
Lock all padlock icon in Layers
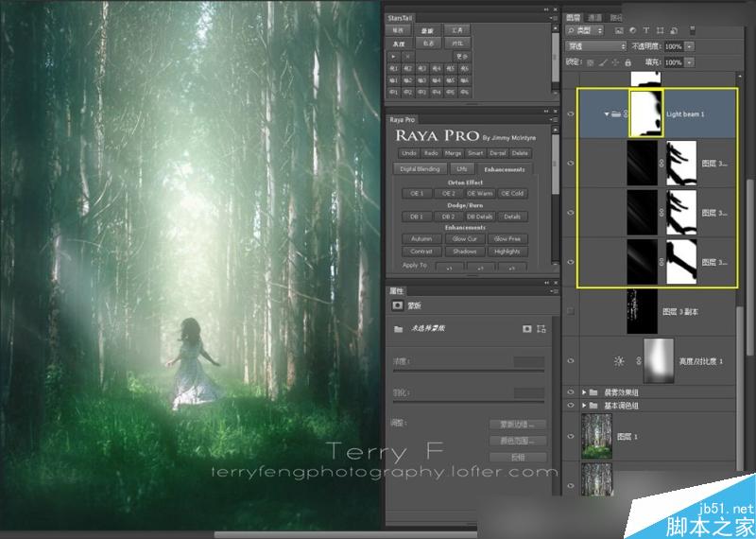627,62
